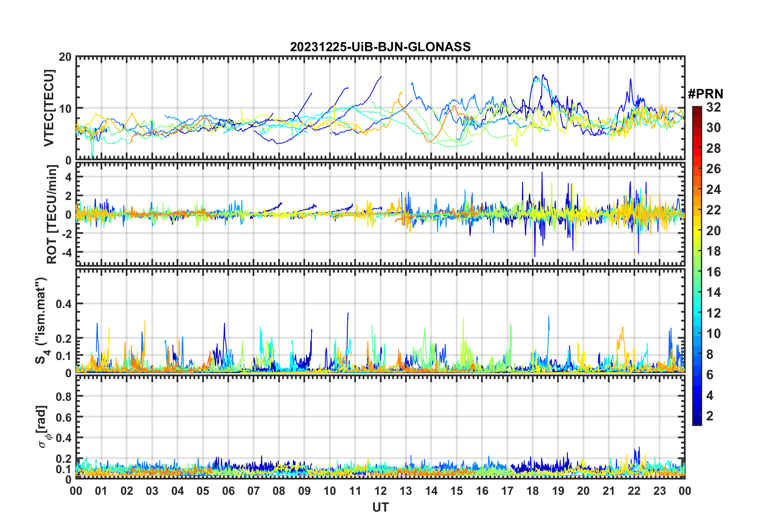The width and height of the screenshot is (761, 532).
Task: Click inside the VTEC plot panel
Action: 380,108
